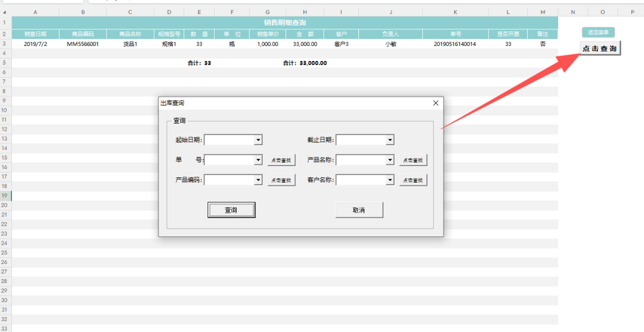Close the 出库查询 dialog
This screenshot has width=644, height=332.
click(x=435, y=103)
